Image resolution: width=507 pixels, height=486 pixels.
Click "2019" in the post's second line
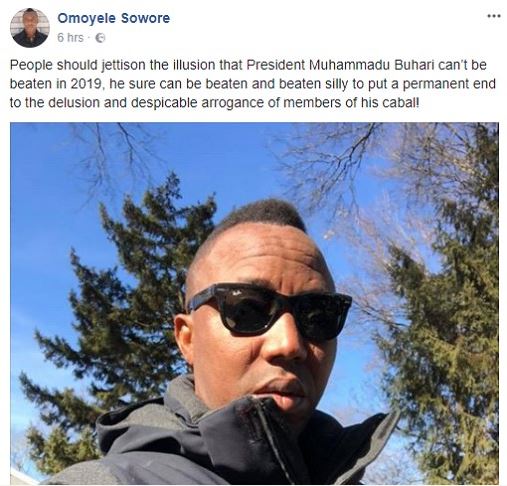(85, 84)
